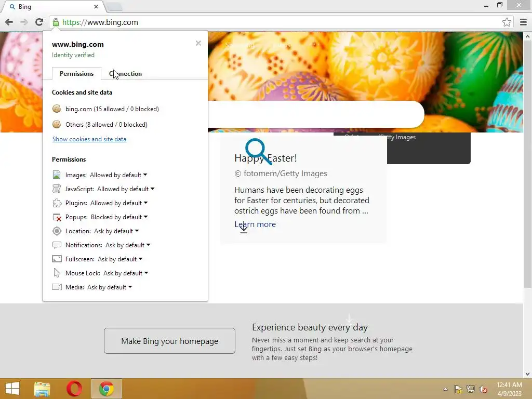Click the bing.com cookie icon

(57, 109)
